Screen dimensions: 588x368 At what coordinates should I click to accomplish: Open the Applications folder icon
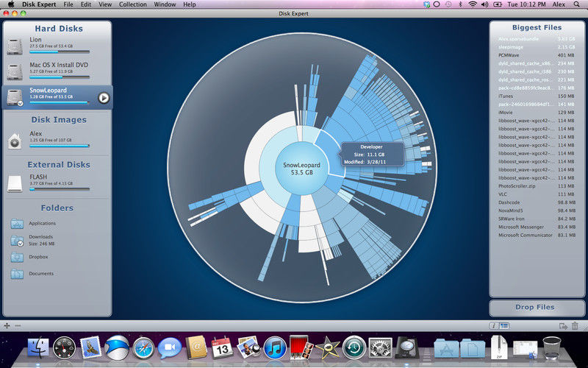17,224
